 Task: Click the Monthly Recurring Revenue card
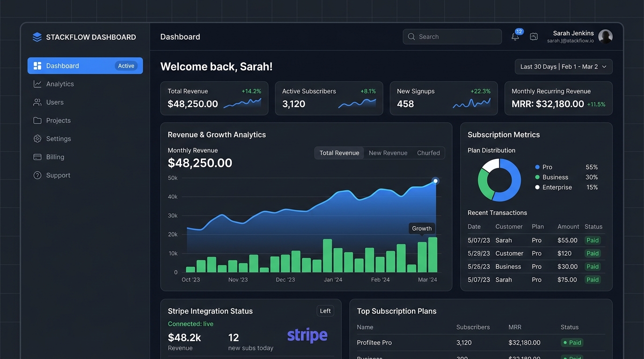coord(558,98)
